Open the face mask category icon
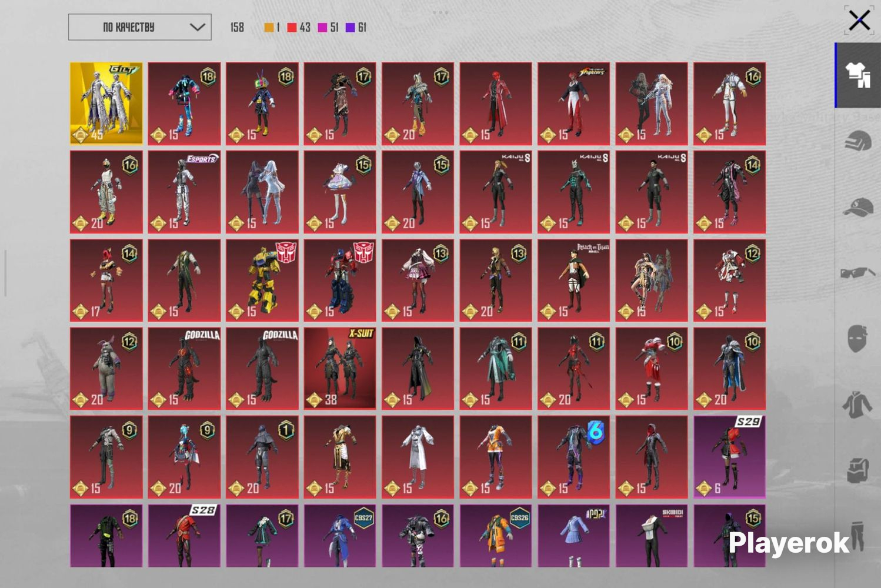 (857, 339)
